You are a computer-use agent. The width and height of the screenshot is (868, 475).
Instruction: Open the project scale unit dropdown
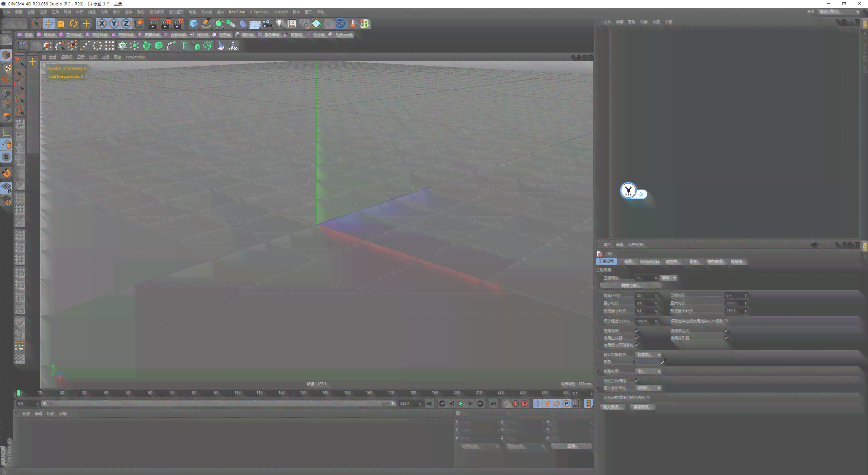pos(669,278)
